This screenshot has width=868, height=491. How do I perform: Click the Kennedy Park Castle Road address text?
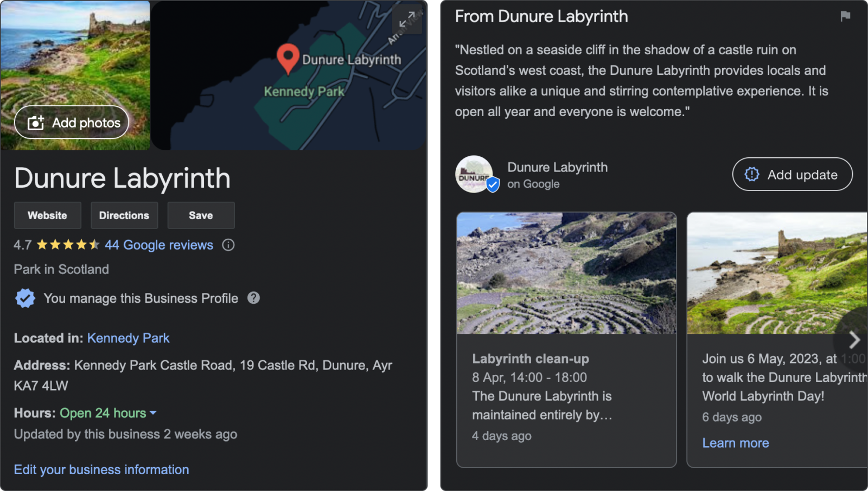[203, 375]
